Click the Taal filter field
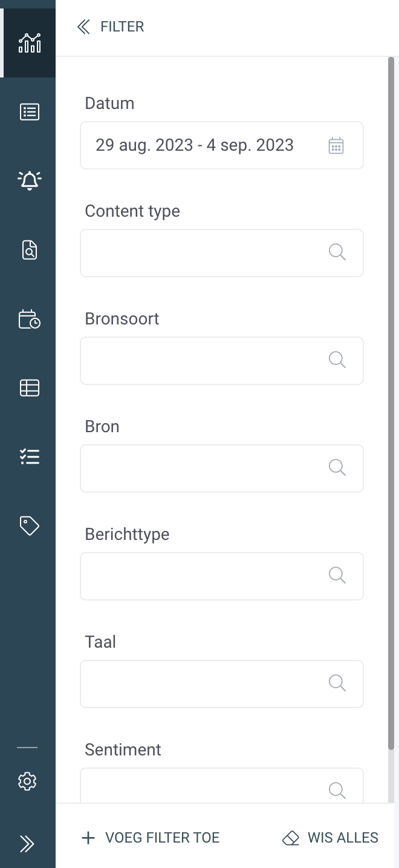This screenshot has height=868, width=399. pos(222,684)
